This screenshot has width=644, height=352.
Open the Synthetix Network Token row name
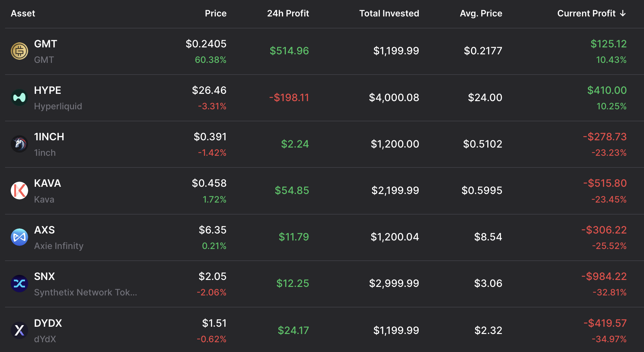[x=85, y=292]
